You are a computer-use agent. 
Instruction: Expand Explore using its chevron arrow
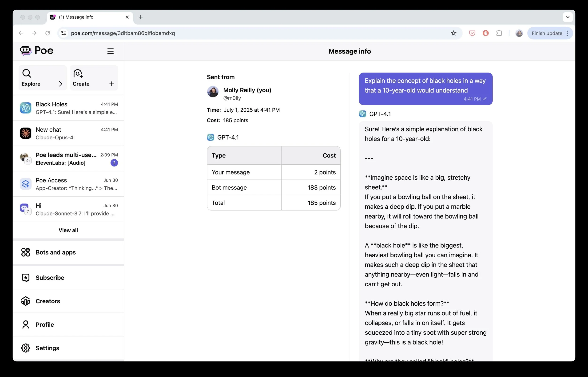(x=60, y=84)
